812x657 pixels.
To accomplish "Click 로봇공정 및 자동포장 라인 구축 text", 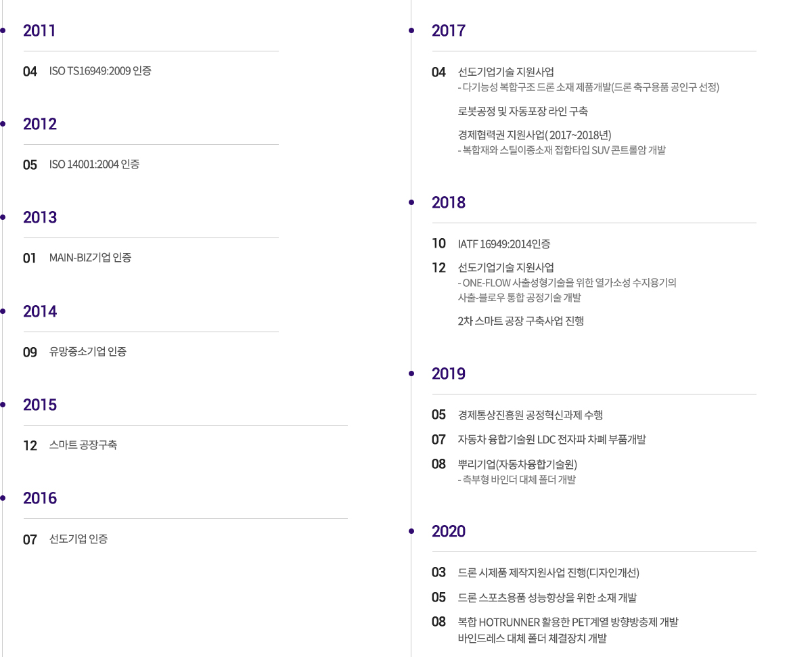I will pyautogui.click(x=523, y=112).
